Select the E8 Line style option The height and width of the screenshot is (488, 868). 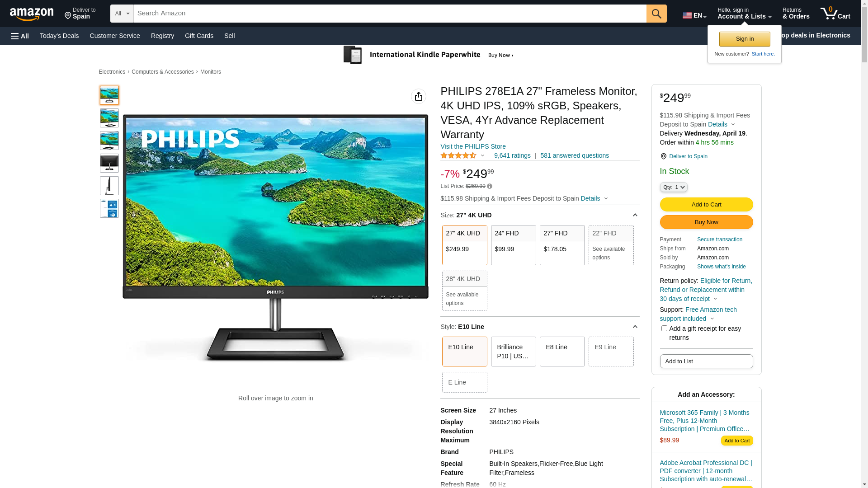(x=562, y=352)
